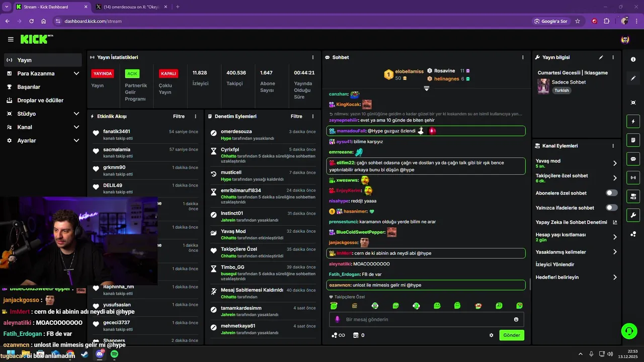Toggle the chat bubble panel button

pos(633,159)
